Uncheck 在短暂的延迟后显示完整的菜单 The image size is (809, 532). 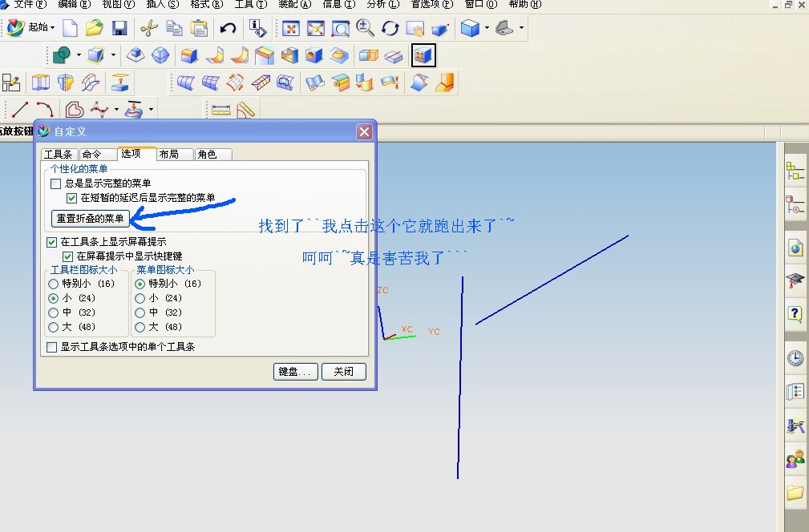coord(71,198)
